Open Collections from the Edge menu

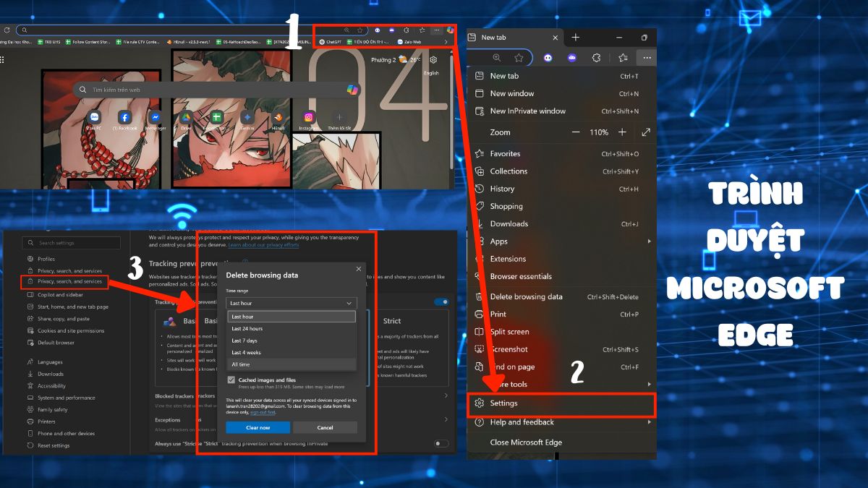561,171
